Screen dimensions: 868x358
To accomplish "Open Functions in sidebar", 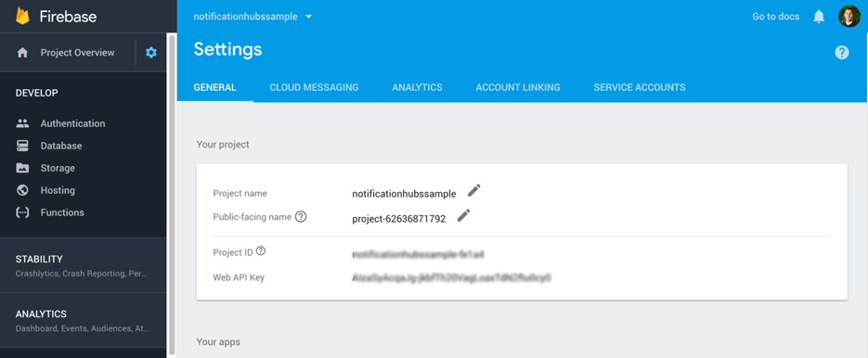I will coord(62,212).
